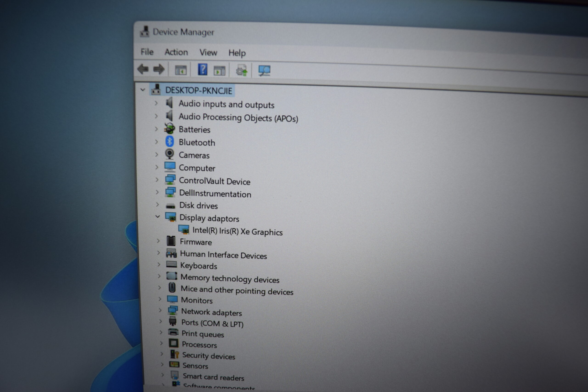This screenshot has width=588, height=392.
Task: Expand the Bluetooth category chevron
Action: (x=156, y=141)
